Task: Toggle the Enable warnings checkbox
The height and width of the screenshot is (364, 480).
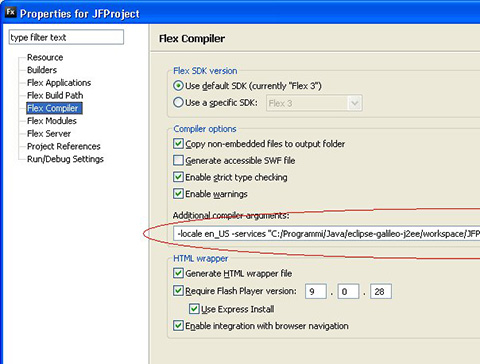Action: (x=178, y=194)
